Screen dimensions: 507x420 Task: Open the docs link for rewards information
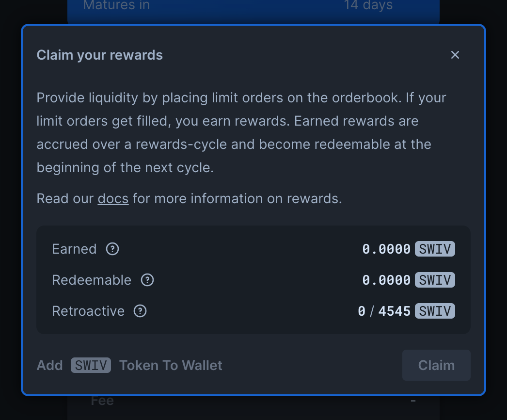point(113,198)
